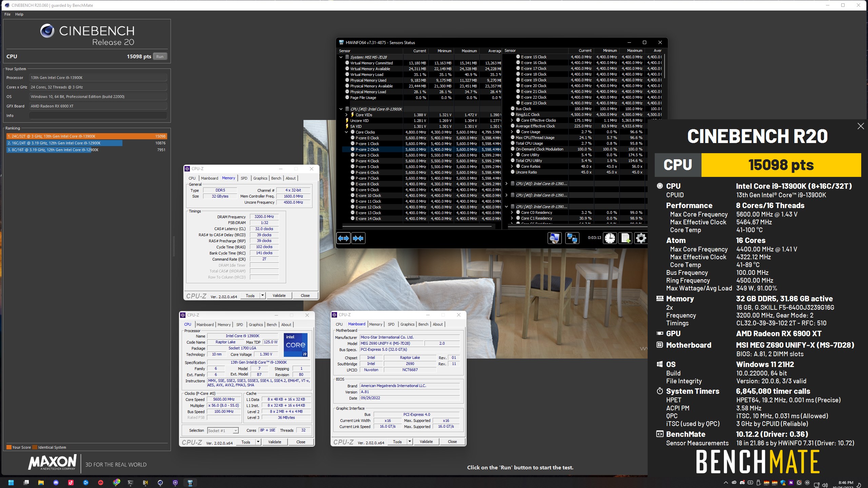Open Cinebench File menu
The height and width of the screenshot is (488, 868).
pyautogui.click(x=7, y=14)
